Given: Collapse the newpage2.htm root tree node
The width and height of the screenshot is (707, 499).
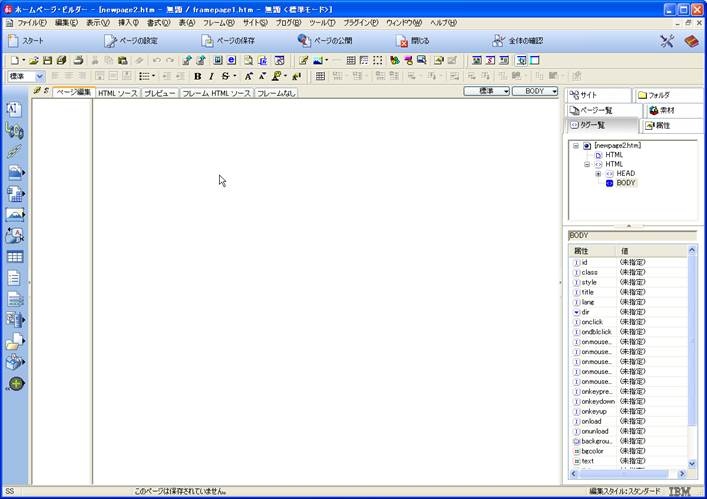Looking at the screenshot, I should pos(575,145).
